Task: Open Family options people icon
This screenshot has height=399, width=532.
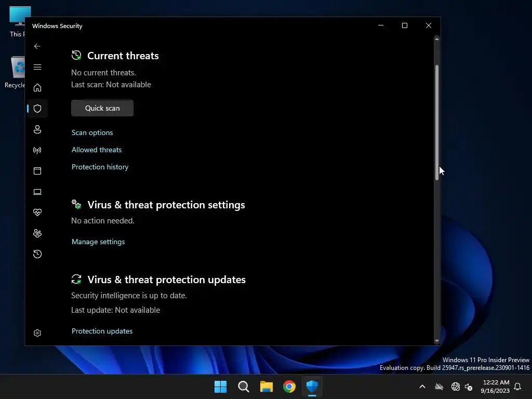Action: point(37,233)
